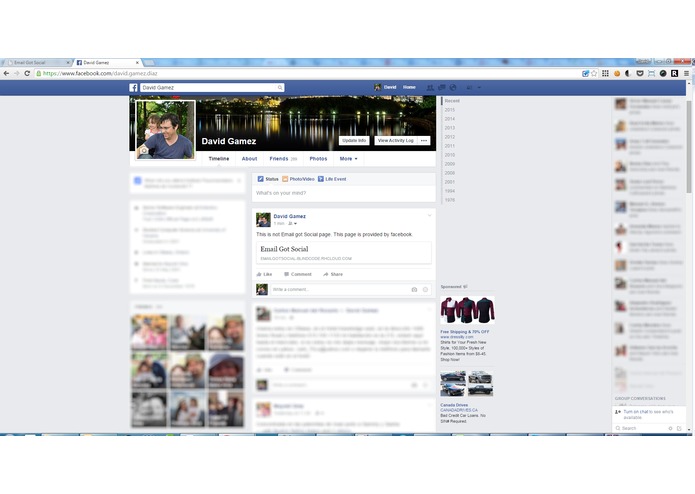Click Comment on Email Got Social post

point(298,274)
